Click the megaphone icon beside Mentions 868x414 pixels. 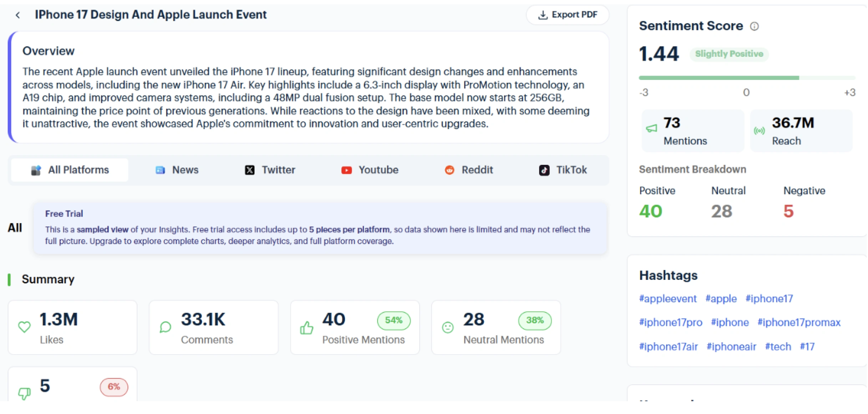coord(651,128)
